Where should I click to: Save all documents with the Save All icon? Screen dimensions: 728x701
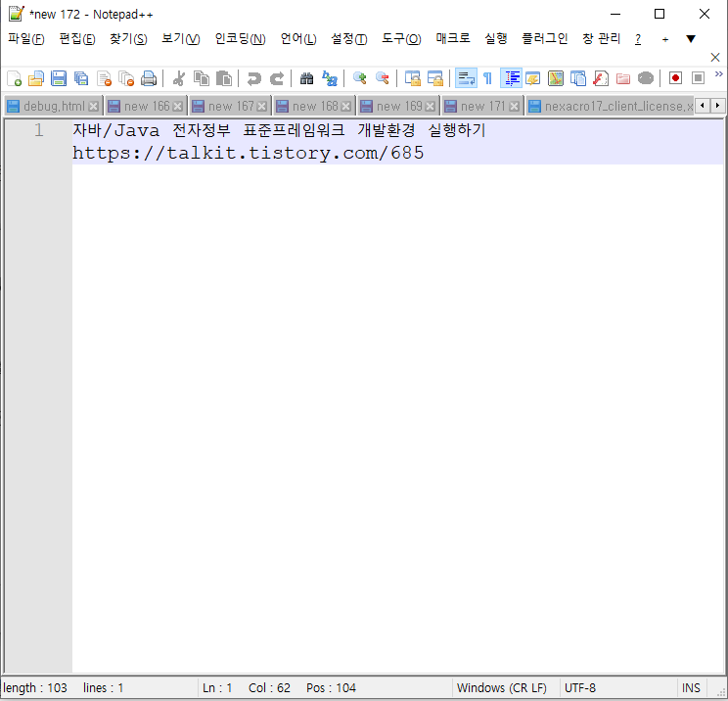pyautogui.click(x=81, y=78)
